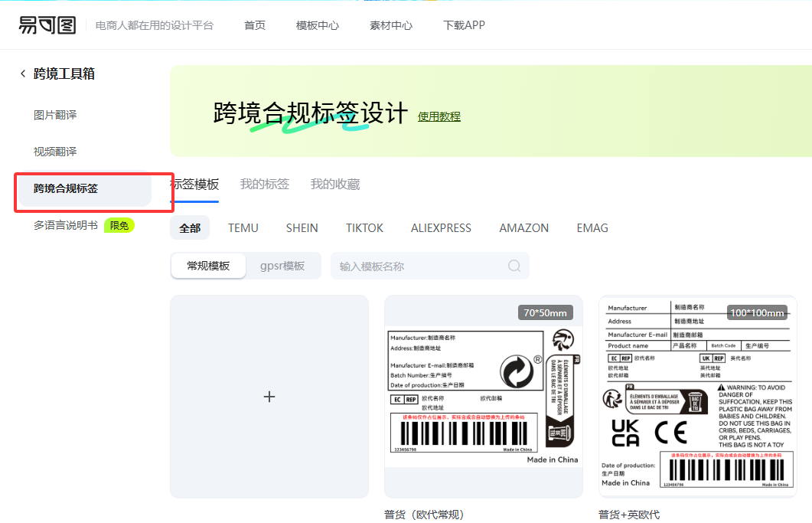Open 模板中心 in the top navigation

pos(318,25)
